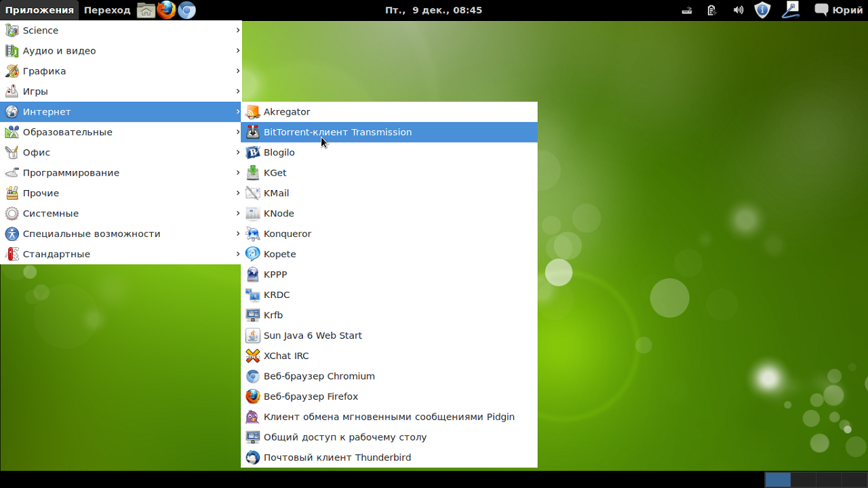Open the KRDC remote desktop client
Image resolution: width=868 pixels, height=488 pixels.
coord(389,295)
